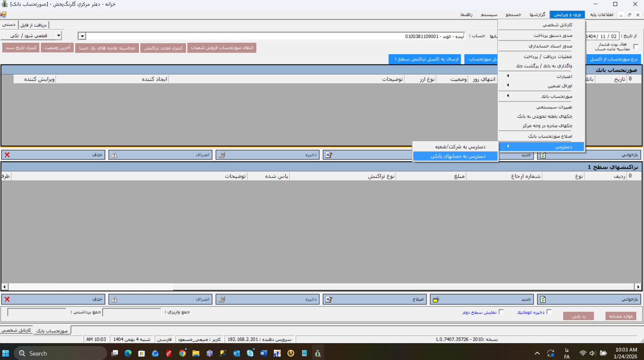Click the edit icon on the lower اصلاح button
Image resolution: width=644 pixels, height=360 pixels.
pos(329,299)
